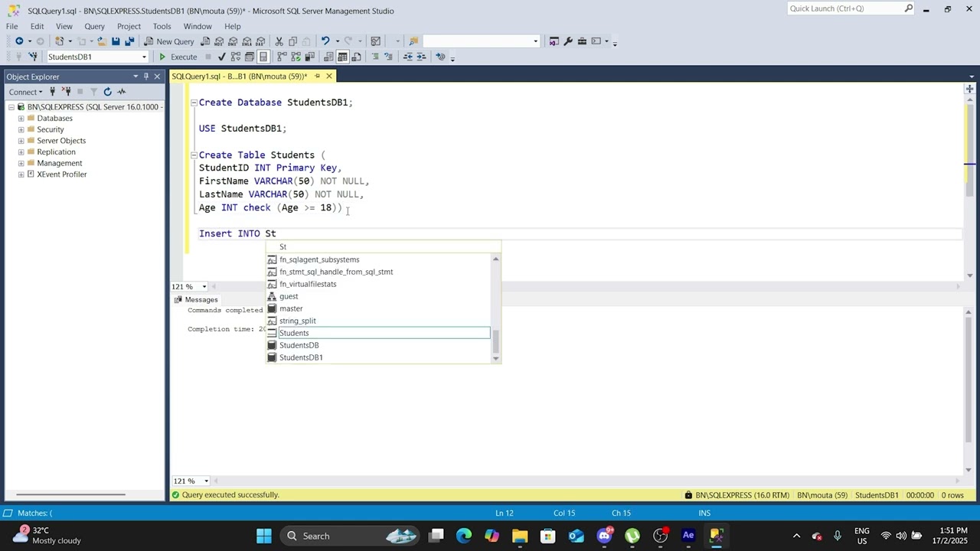Click the Undo arrow icon
This screenshot has width=980, height=551.
325,41
